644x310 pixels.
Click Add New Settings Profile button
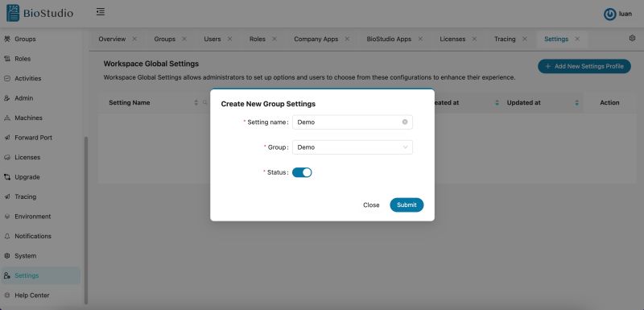click(x=584, y=66)
